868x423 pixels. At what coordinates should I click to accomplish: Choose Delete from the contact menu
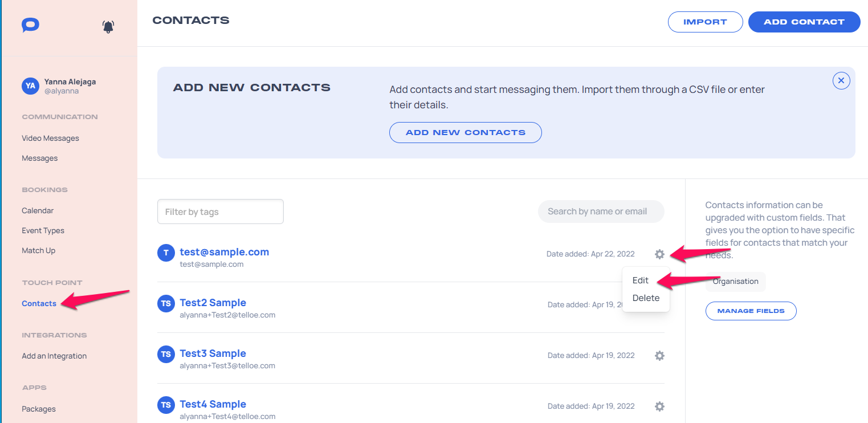click(646, 298)
